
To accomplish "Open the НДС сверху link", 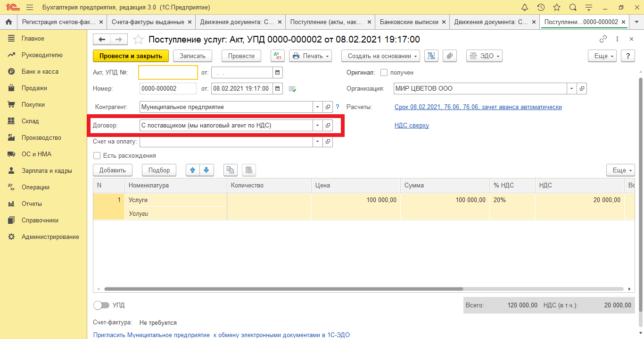I will point(412,125).
